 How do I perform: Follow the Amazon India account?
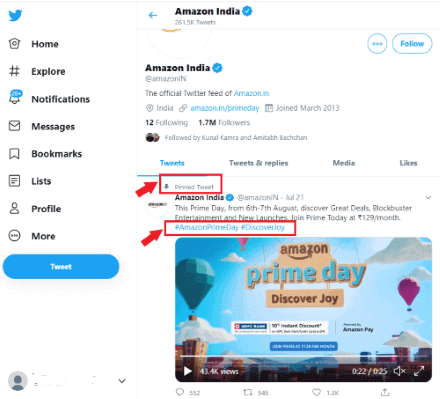(x=412, y=44)
